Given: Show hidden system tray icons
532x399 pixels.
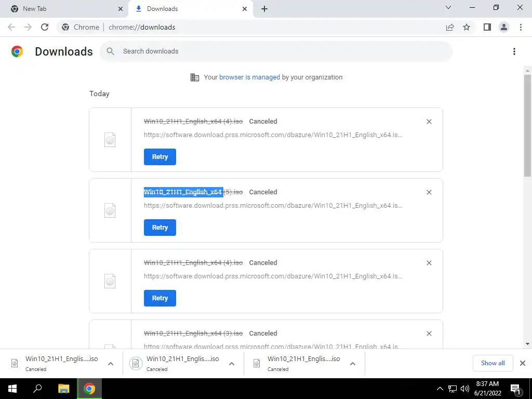Looking at the screenshot, I should 440,389.
